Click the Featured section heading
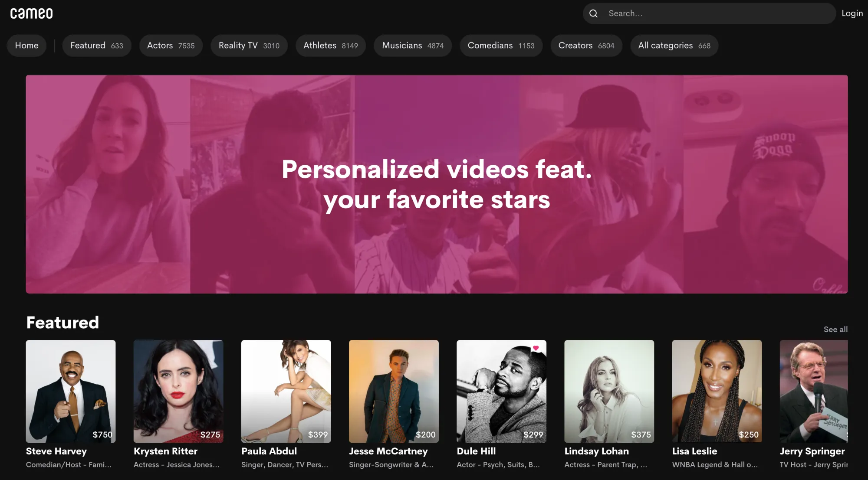 click(62, 323)
